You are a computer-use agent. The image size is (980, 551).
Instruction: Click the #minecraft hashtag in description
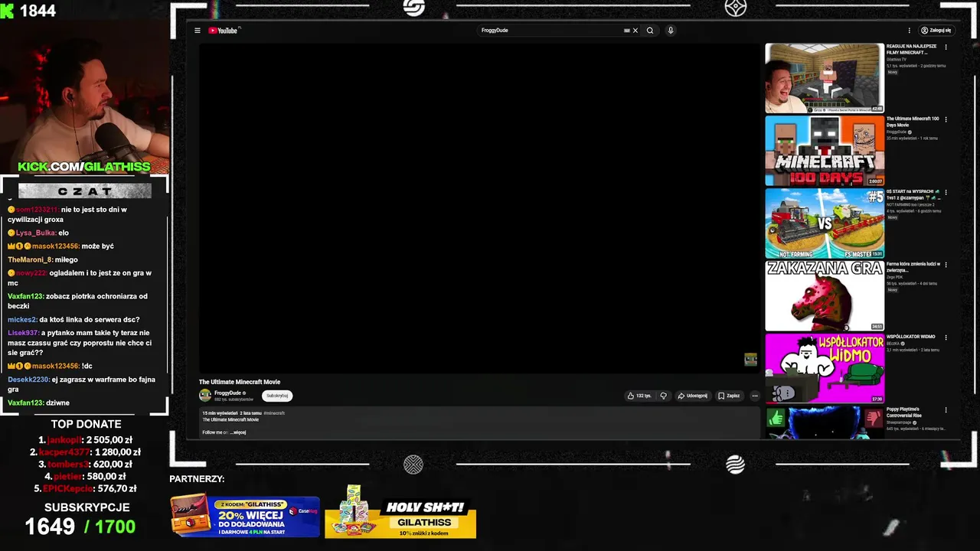(x=274, y=413)
